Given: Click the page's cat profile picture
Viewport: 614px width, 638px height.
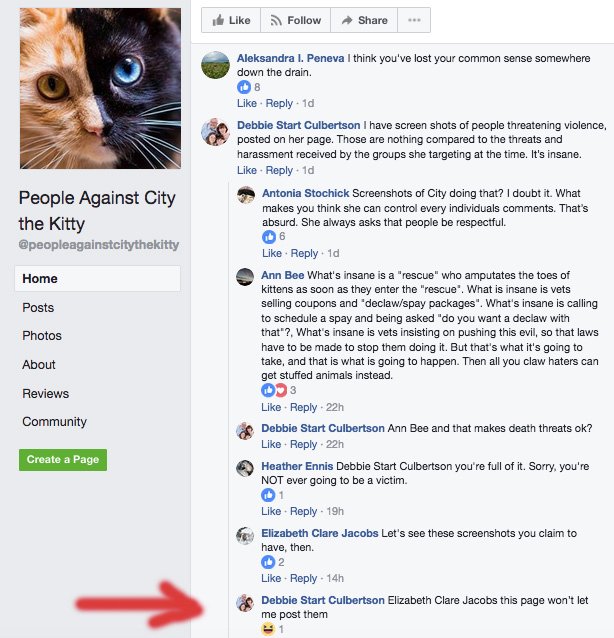Looking at the screenshot, I should pos(100,88).
